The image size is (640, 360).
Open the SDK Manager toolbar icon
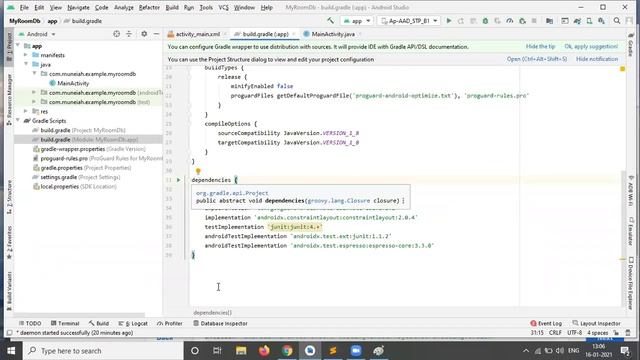[602, 21]
